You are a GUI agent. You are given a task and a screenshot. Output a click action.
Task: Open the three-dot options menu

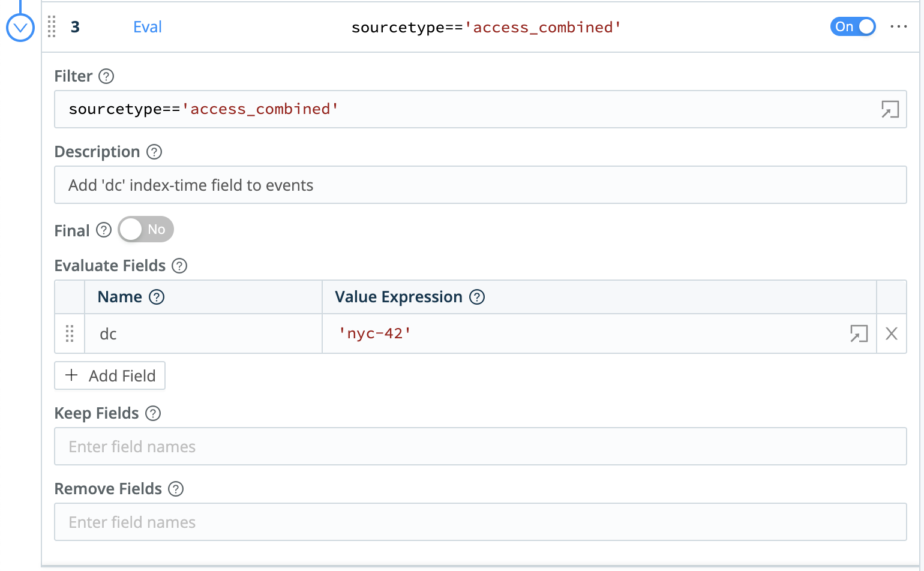898,26
